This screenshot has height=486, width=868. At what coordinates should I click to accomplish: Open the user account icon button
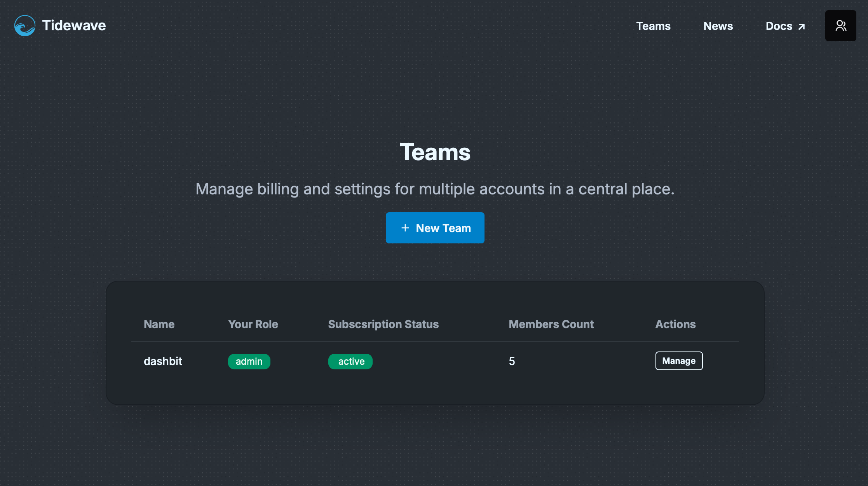[840, 26]
